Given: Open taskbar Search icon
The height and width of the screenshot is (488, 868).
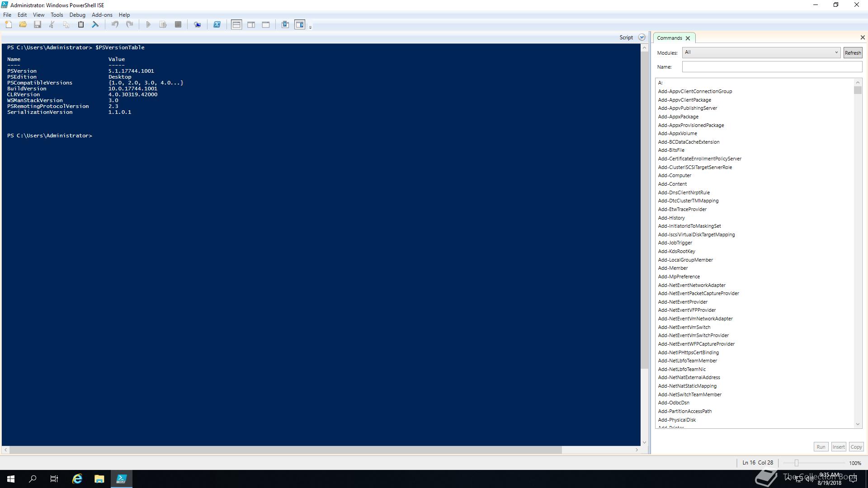Looking at the screenshot, I should point(33,479).
